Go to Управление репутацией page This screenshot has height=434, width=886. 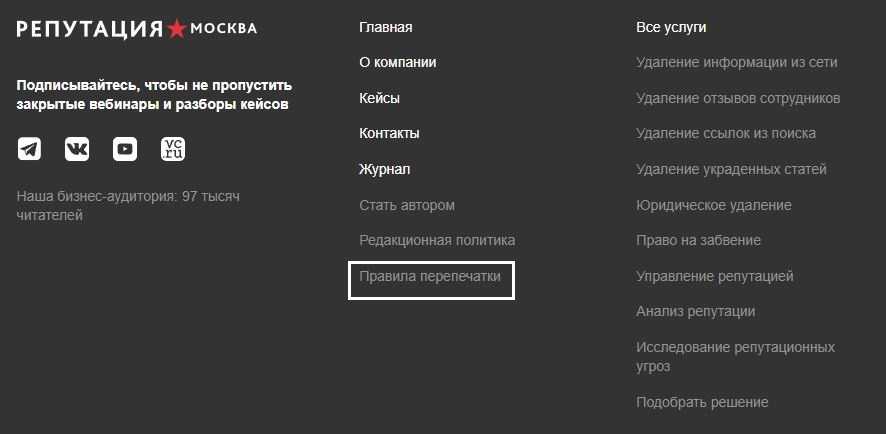(x=714, y=276)
